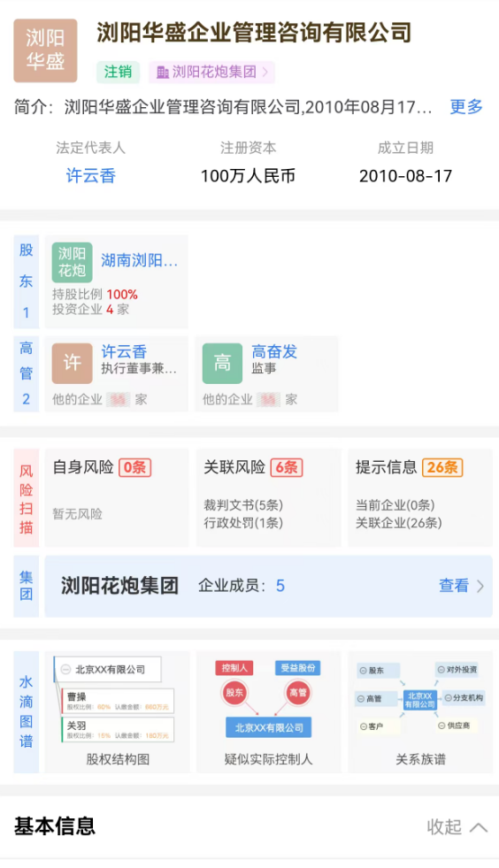
Task: Click the 监事 role text
Action: point(264,369)
